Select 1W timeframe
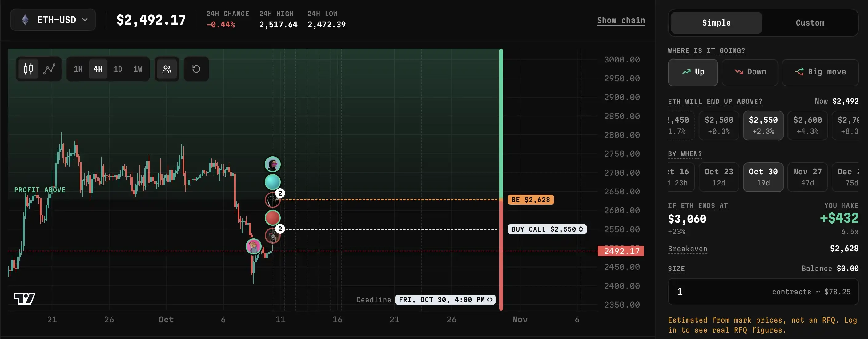 click(x=138, y=69)
